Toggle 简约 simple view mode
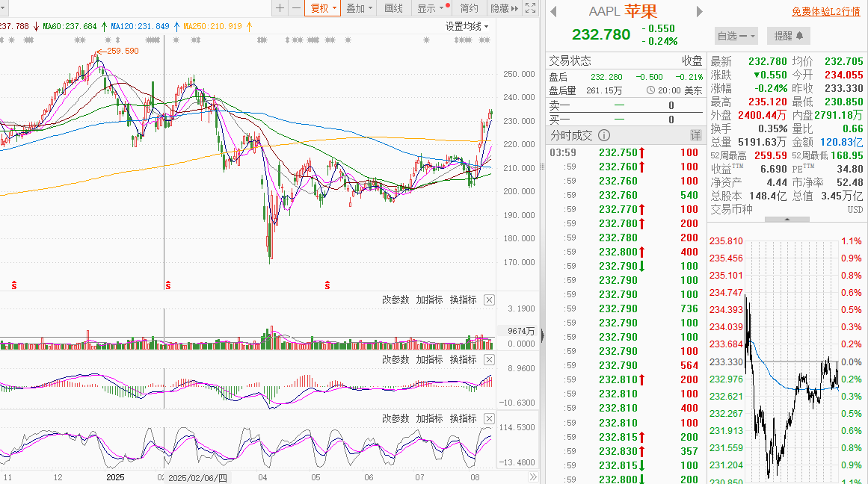The width and height of the screenshot is (868, 484). pos(469,7)
